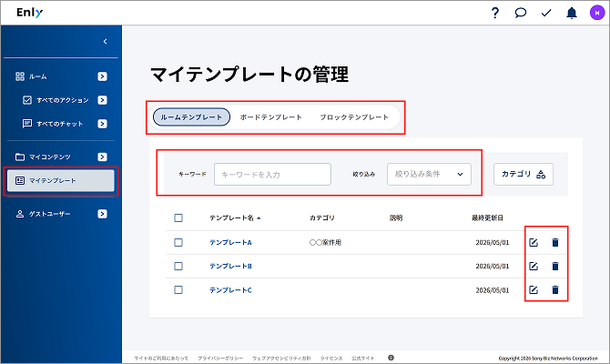Open the notifications bell icon
The width and height of the screenshot is (610, 364).
click(572, 13)
